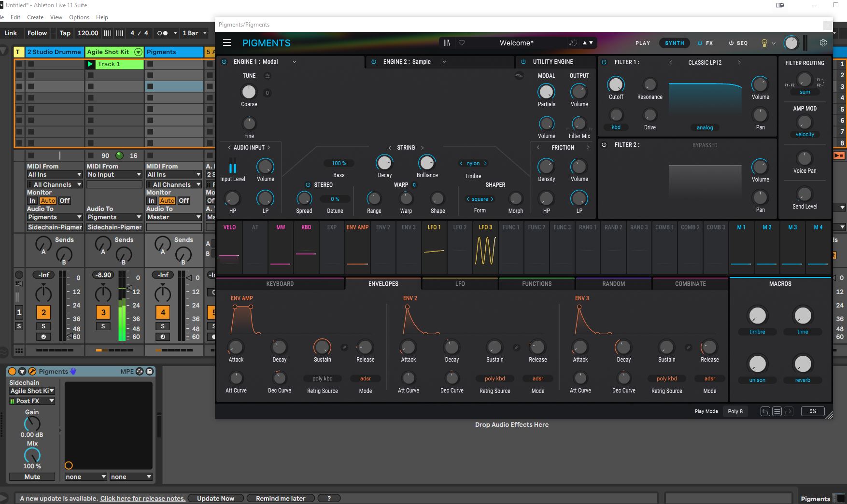Click the sound design tips lightbulb icon

tap(764, 43)
